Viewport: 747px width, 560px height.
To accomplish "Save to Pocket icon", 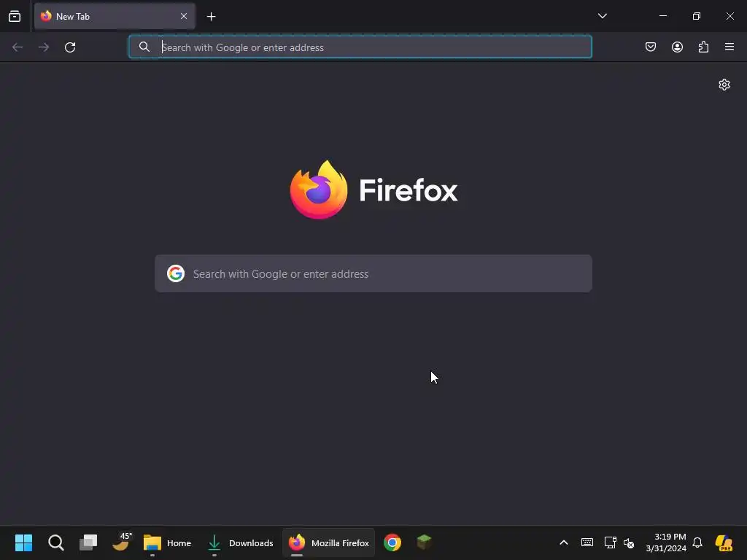I will coord(650,47).
